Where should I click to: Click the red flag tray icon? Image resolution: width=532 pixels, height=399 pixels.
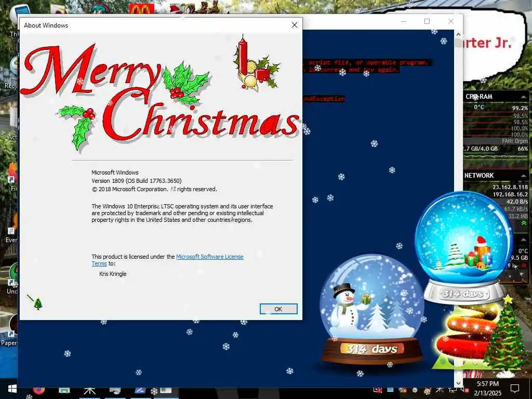click(378, 390)
